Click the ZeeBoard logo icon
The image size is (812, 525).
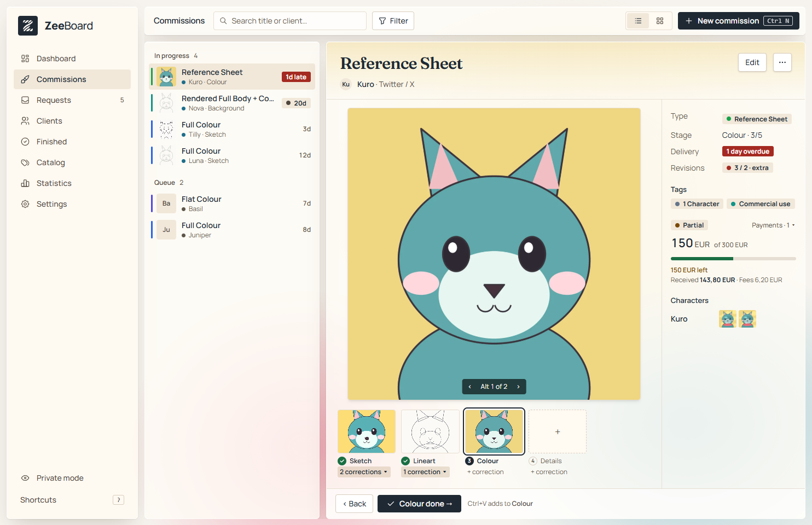pos(28,26)
